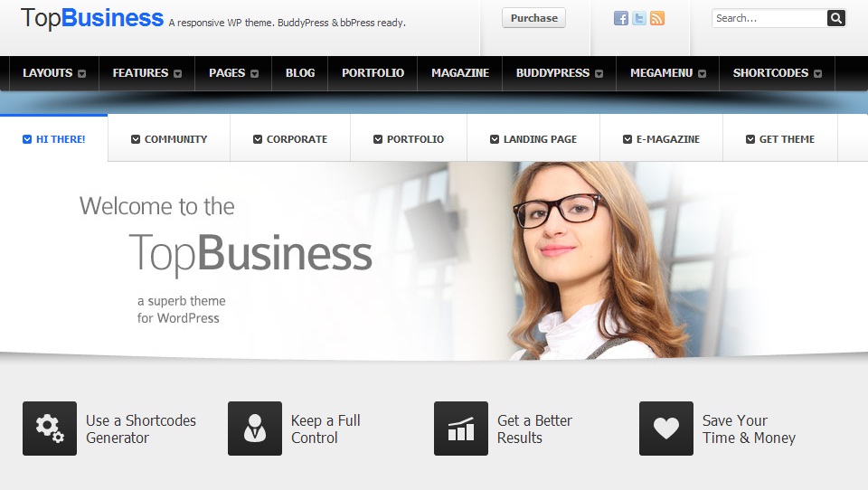Open the Twitter social icon
Viewport: 868px width, 490px height.
(x=639, y=18)
